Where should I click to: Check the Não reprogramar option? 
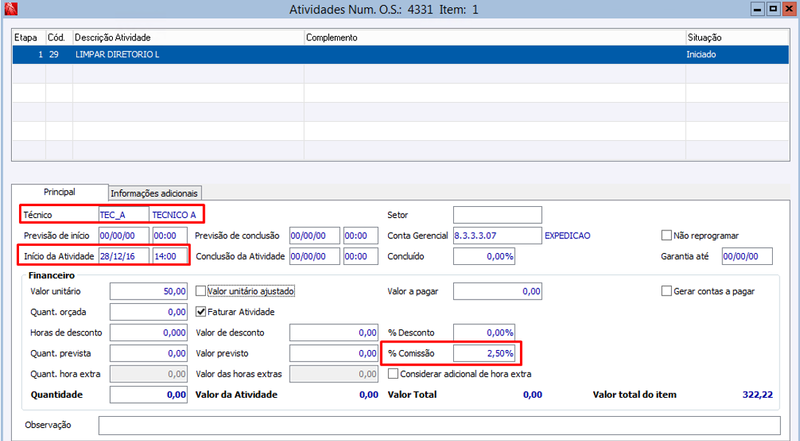[666, 235]
